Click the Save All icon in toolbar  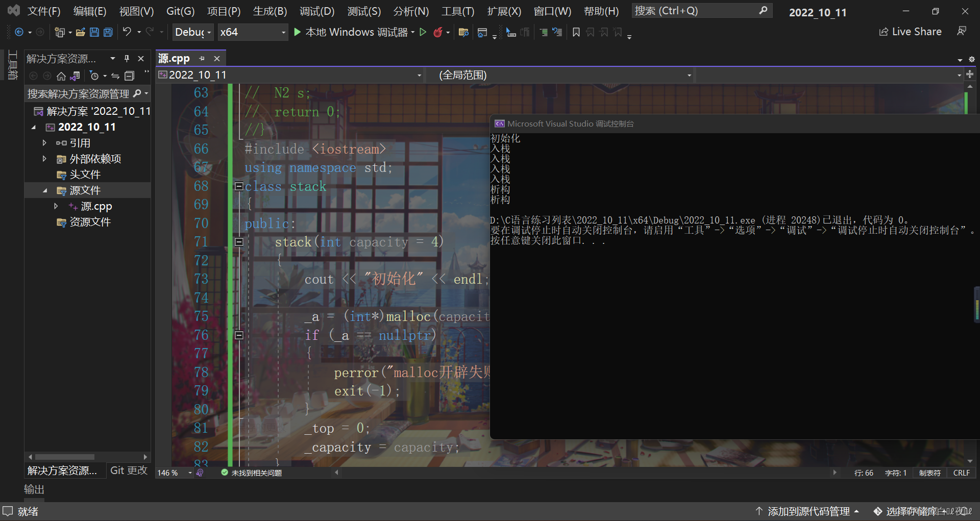(x=108, y=32)
